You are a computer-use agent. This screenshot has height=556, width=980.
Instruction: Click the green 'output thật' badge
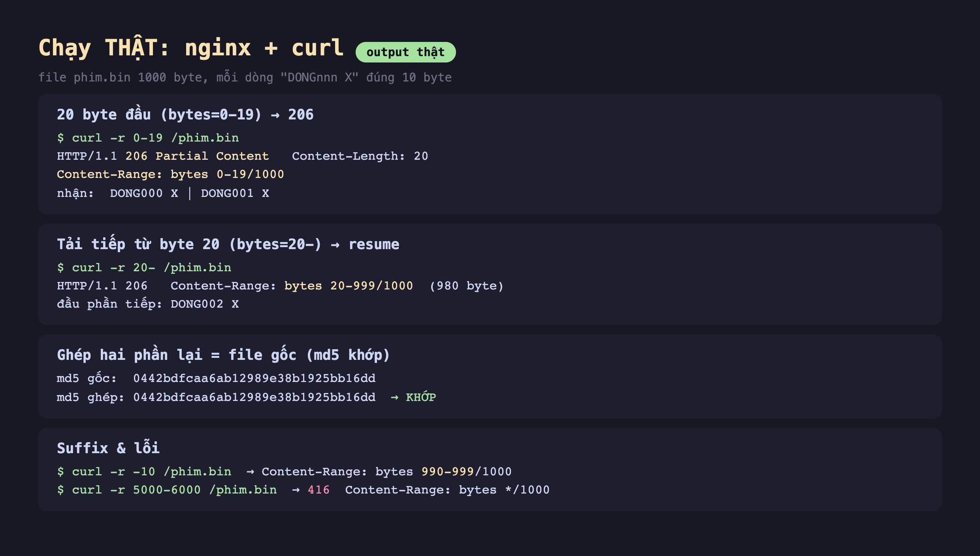[x=405, y=52]
